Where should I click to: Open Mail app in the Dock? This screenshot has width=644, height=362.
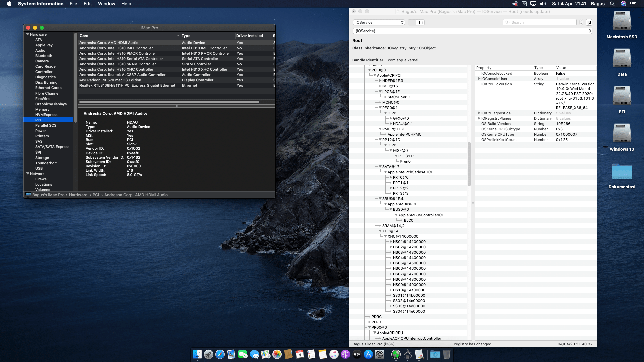pyautogui.click(x=231, y=354)
